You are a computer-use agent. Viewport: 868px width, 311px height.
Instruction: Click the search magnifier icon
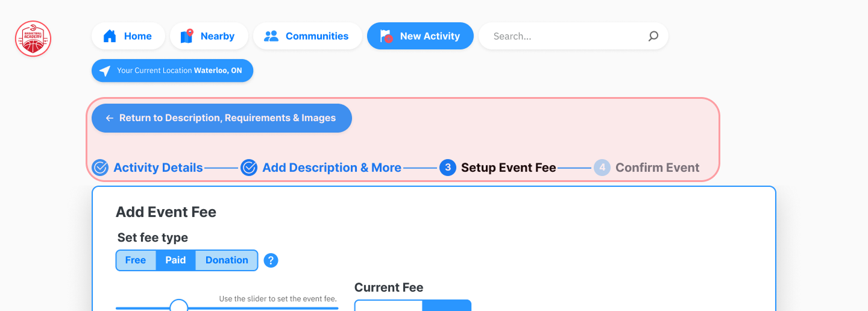point(653,36)
